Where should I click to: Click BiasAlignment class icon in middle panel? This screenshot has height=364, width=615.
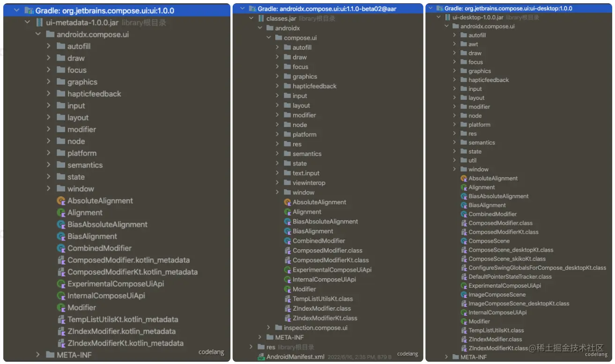[288, 231]
